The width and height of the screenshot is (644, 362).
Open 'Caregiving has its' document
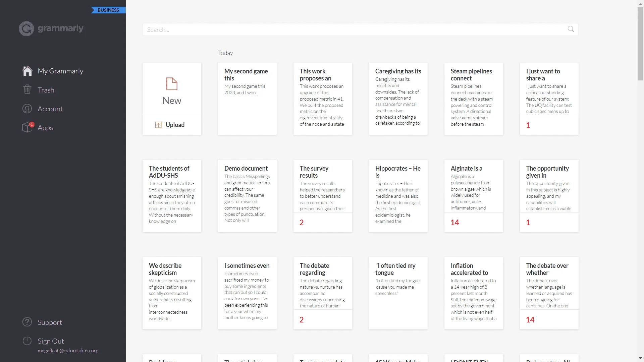click(x=398, y=99)
